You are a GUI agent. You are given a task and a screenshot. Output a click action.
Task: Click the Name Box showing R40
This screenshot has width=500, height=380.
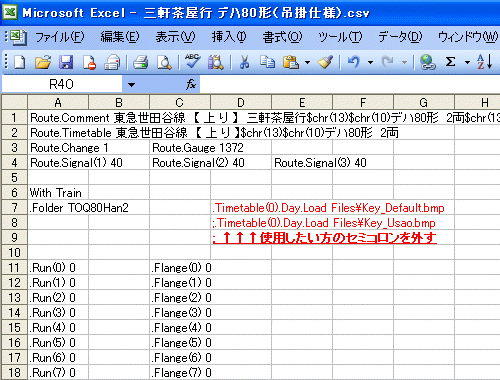click(x=62, y=84)
